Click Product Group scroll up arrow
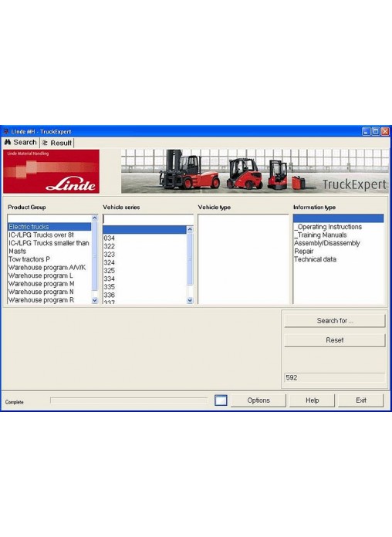Image resolution: width=392 pixels, height=537 pixels. (x=95, y=218)
